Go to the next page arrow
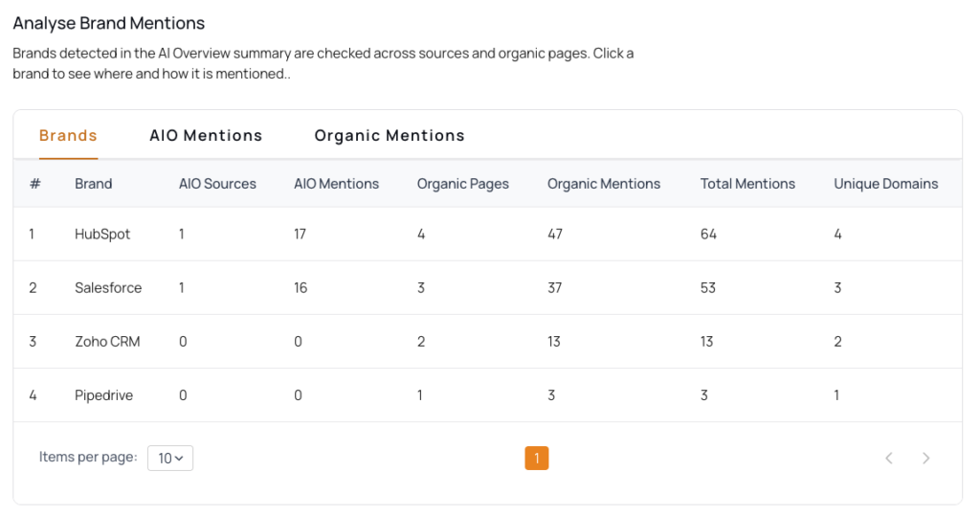 pos(925,459)
